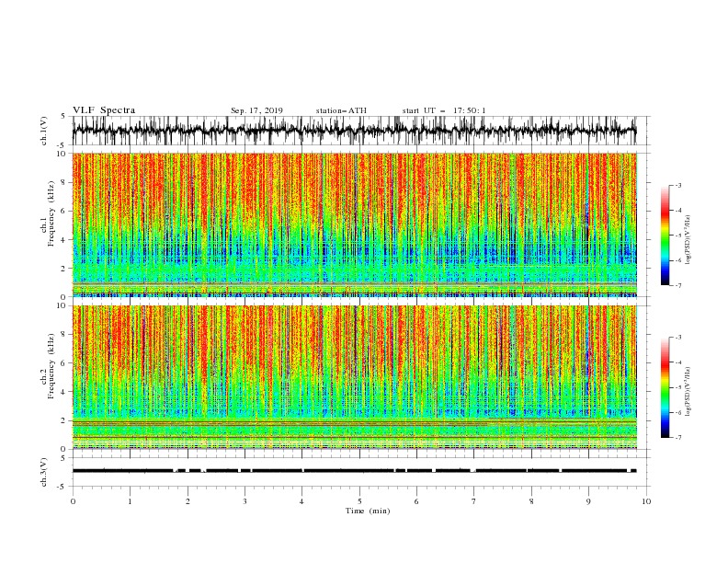This screenshot has height=563, width=728.
Task: Click the ch.1 spectrogram color scale bar
Action: click(665, 236)
